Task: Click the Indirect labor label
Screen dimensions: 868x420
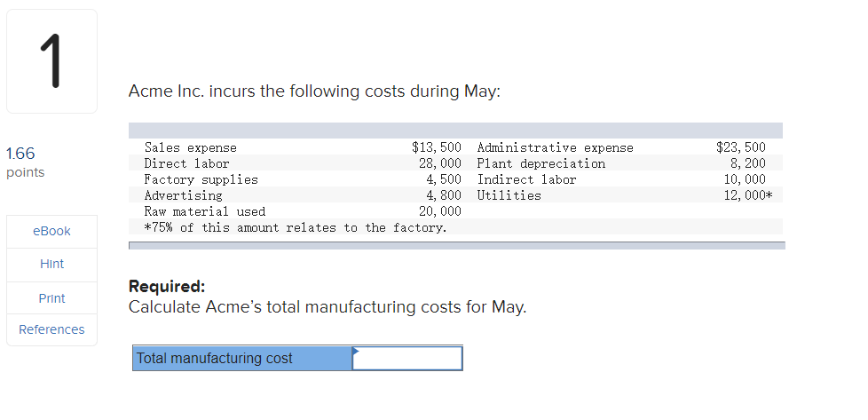Action: point(526,179)
